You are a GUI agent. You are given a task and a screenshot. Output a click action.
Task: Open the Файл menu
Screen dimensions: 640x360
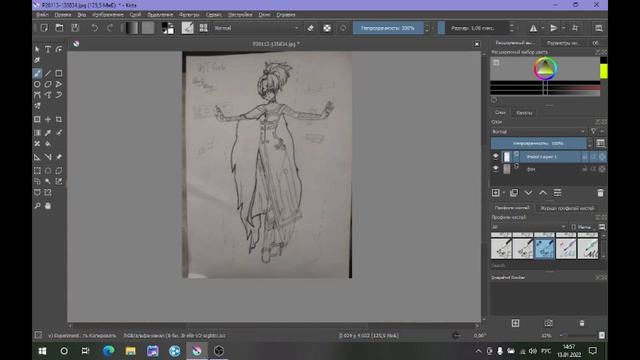[42, 14]
